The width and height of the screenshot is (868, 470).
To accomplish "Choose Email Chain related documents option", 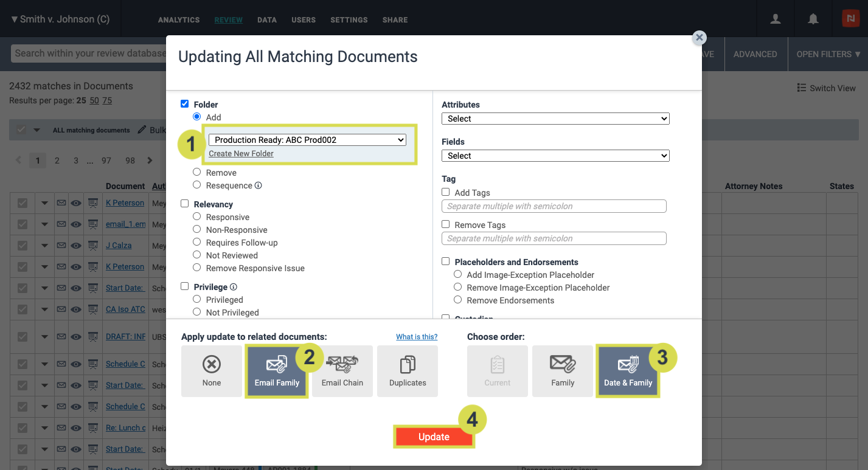I will 342,372.
